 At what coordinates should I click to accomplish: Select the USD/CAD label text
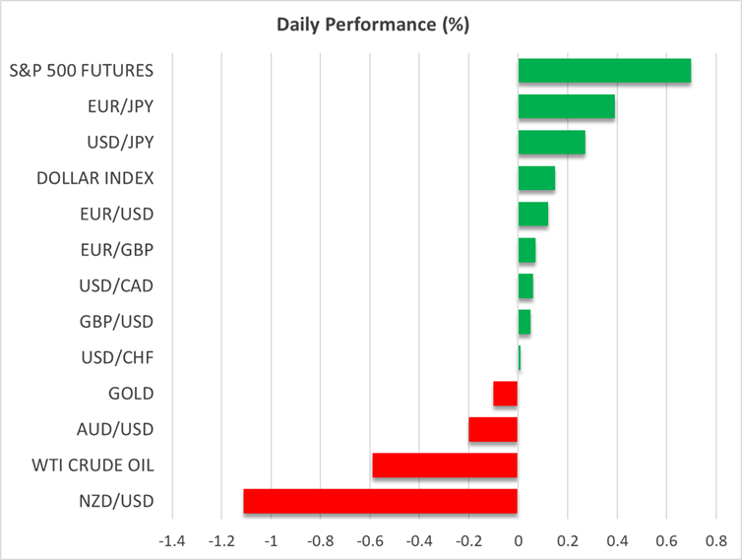tap(117, 285)
